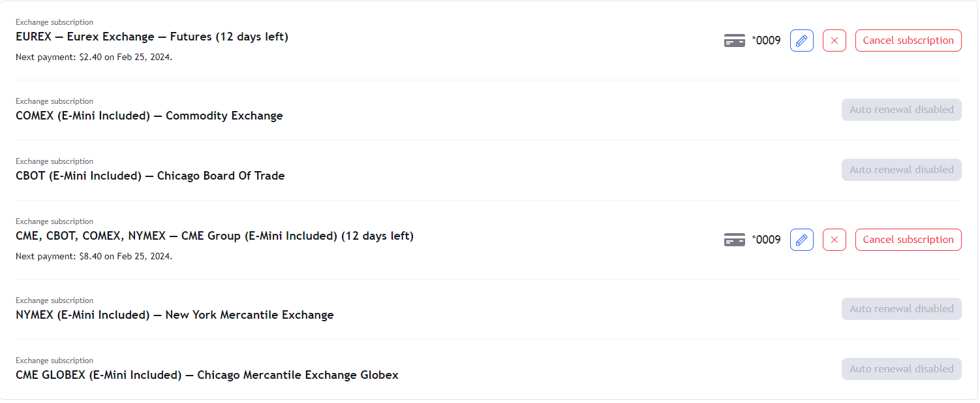
Task: Select the COMEX Commodity Exchange title
Action: tap(149, 116)
